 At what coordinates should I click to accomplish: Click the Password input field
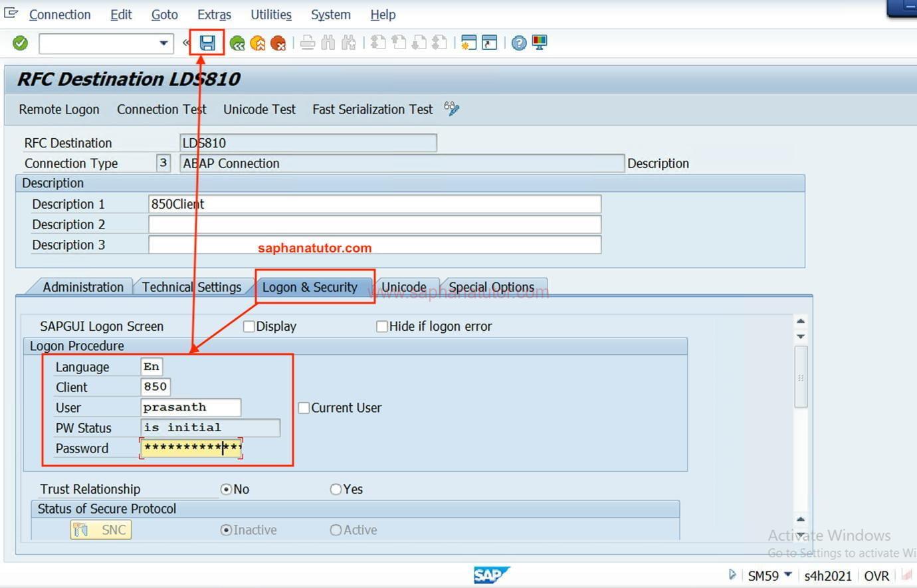coord(191,448)
